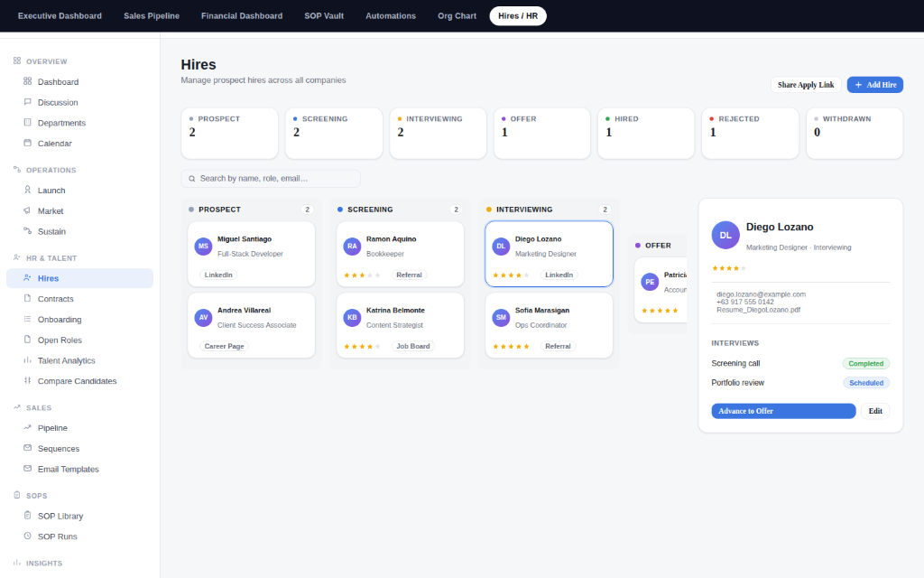Image resolution: width=924 pixels, height=578 pixels.
Task: Click the Referral tag on Sofia Marasigan card
Action: pyautogui.click(x=558, y=346)
